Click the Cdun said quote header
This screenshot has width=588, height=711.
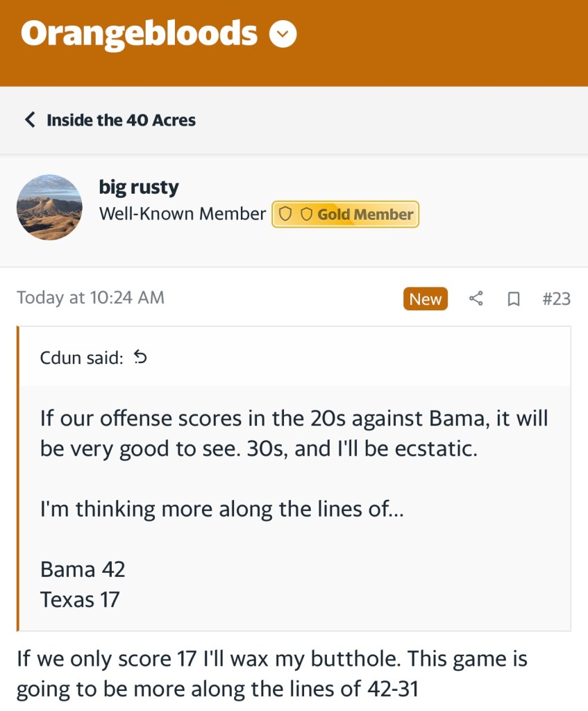point(81,358)
